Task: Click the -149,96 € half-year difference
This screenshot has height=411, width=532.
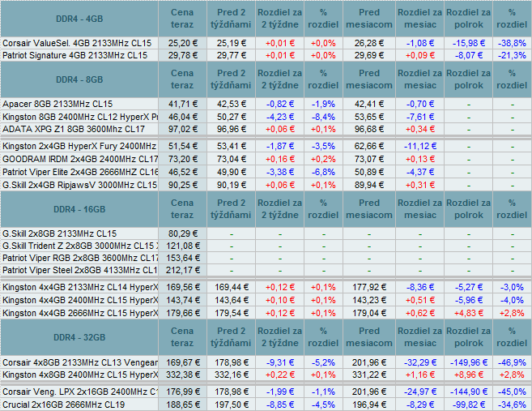Action: [469, 362]
